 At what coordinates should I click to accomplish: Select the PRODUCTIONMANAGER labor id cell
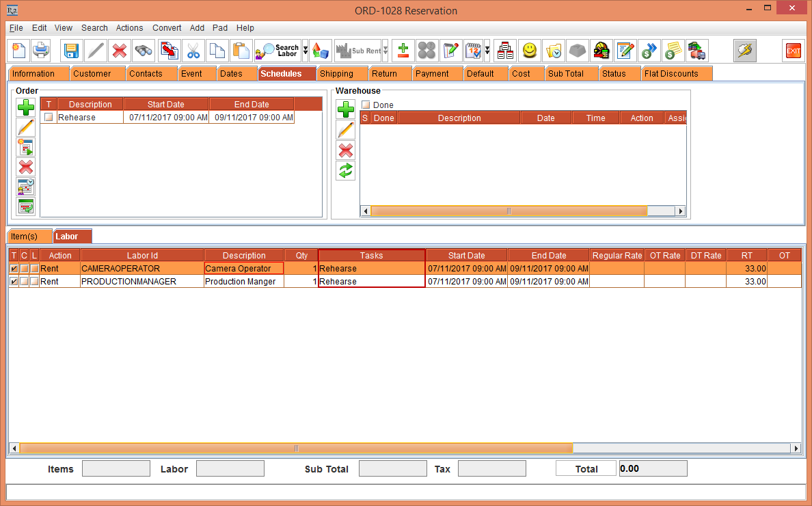click(142, 281)
